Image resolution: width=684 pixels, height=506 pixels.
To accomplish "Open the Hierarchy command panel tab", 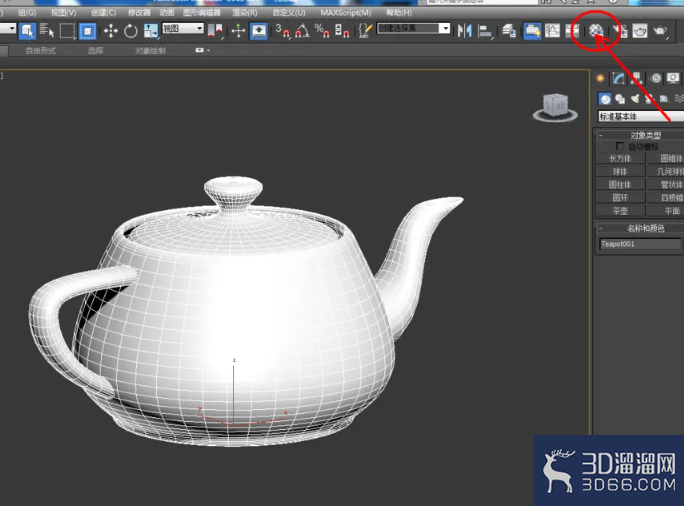I will [x=636, y=79].
